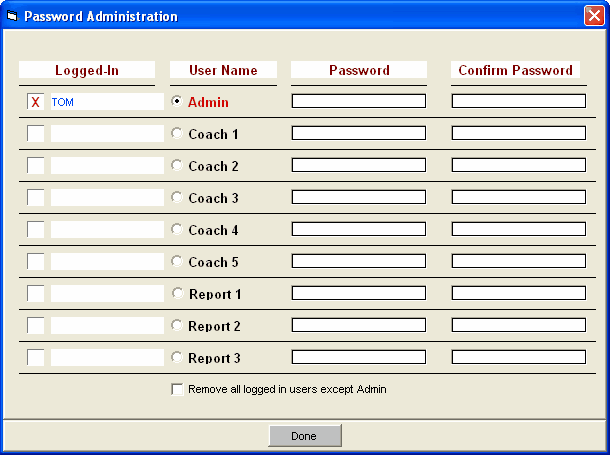Focus the Report 3 Password field
Screen dimensions: 610x455
359,357
